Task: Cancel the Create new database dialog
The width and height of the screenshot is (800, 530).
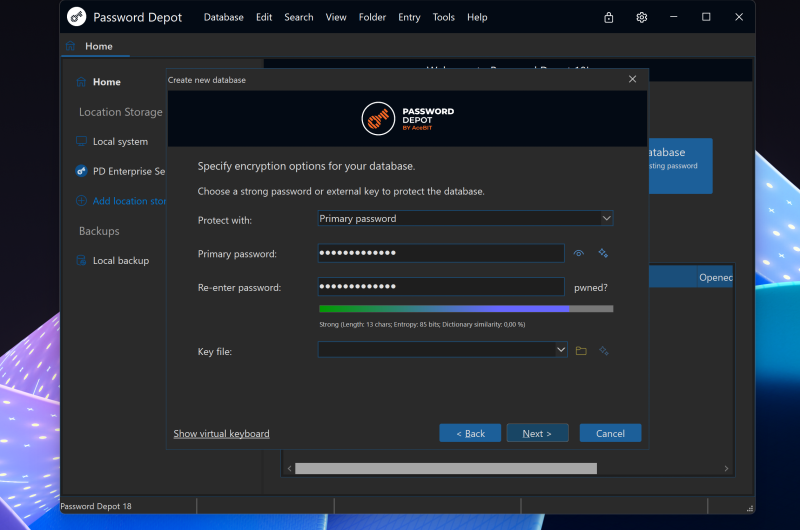Action: (x=610, y=433)
